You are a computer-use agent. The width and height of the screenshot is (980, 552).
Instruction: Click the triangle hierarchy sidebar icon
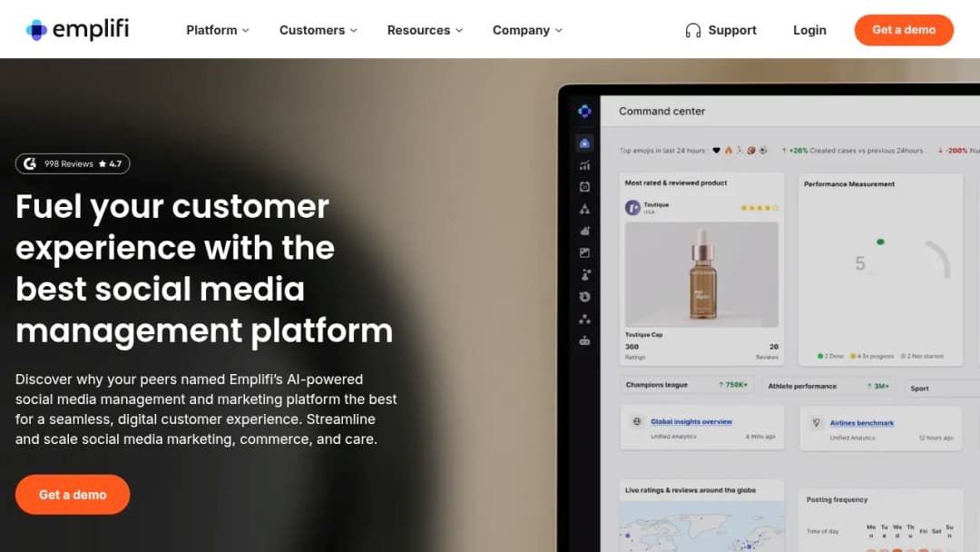click(x=584, y=209)
